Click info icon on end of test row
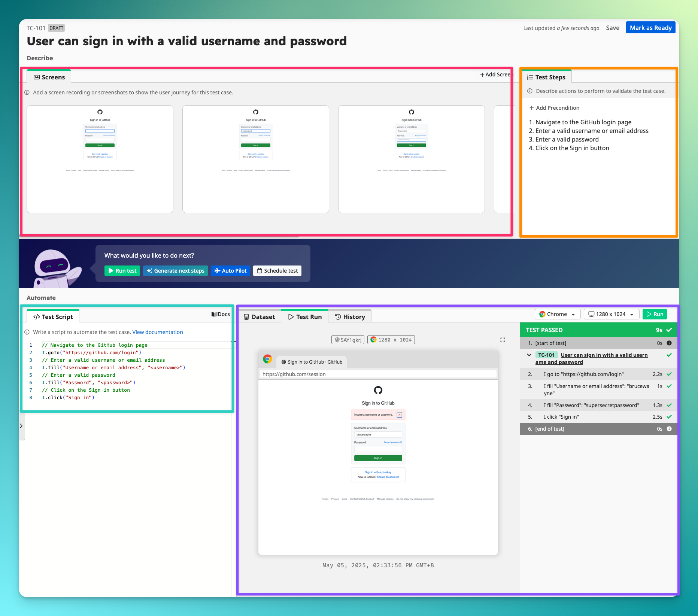Viewport: 698px width, 616px height. tap(669, 429)
